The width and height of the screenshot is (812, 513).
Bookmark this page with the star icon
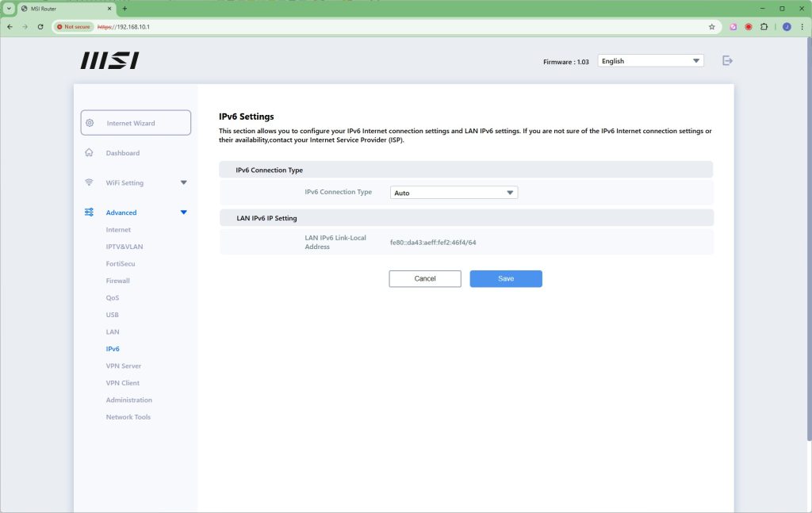point(711,26)
